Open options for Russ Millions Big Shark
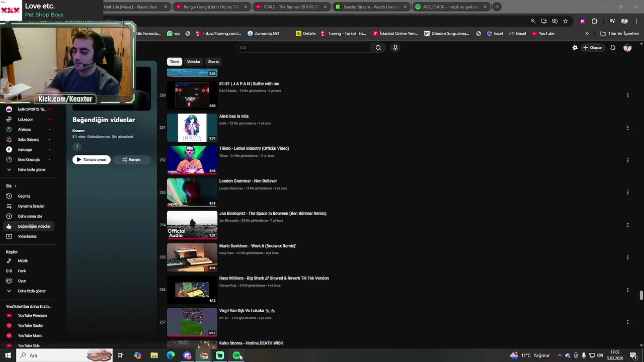Image resolution: width=644 pixels, height=362 pixels. click(x=627, y=290)
